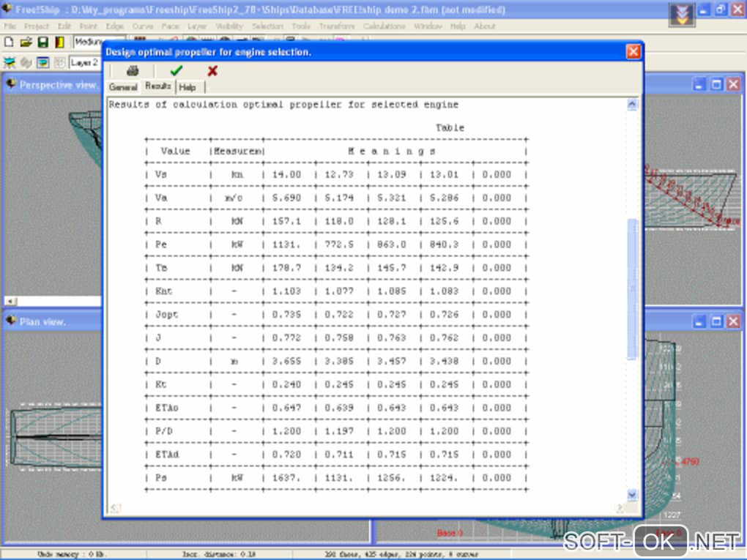Image resolution: width=747 pixels, height=560 pixels.
Task: Maximize the lower right view window
Action: (716, 321)
